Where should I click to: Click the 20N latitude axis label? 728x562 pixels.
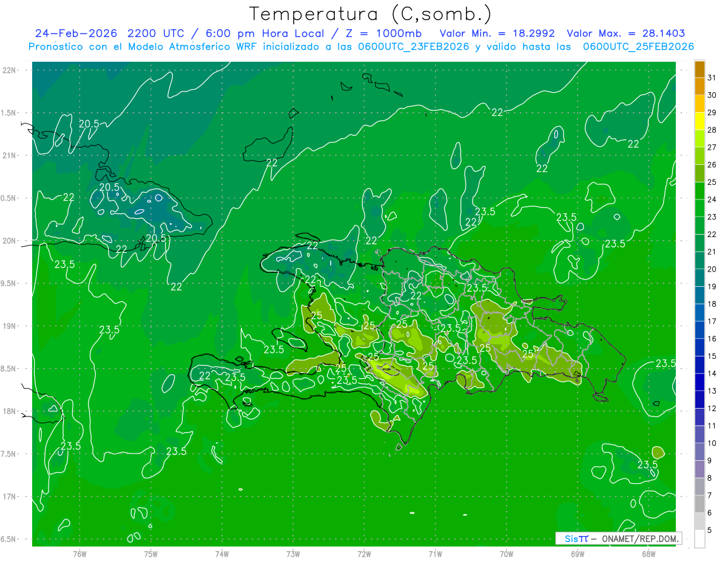(9, 241)
